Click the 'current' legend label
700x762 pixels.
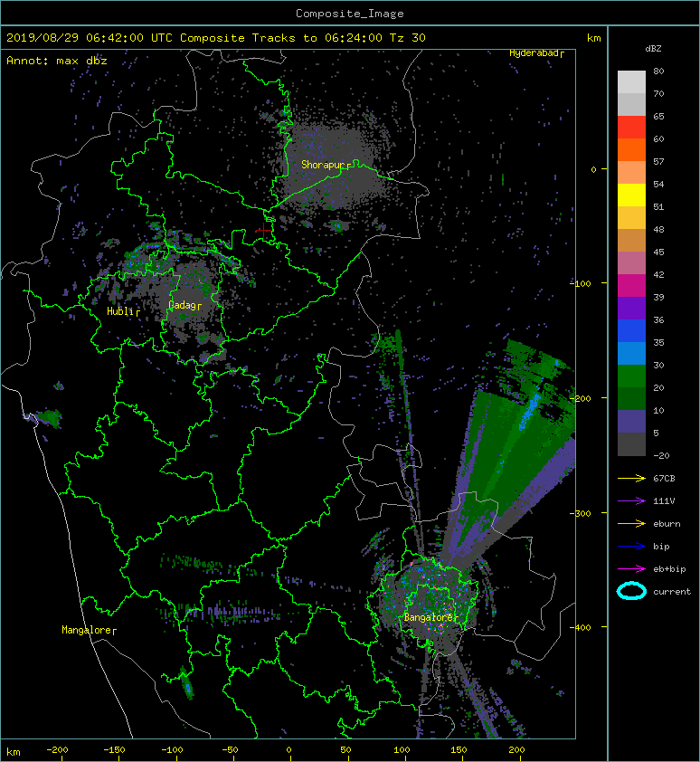672,592
